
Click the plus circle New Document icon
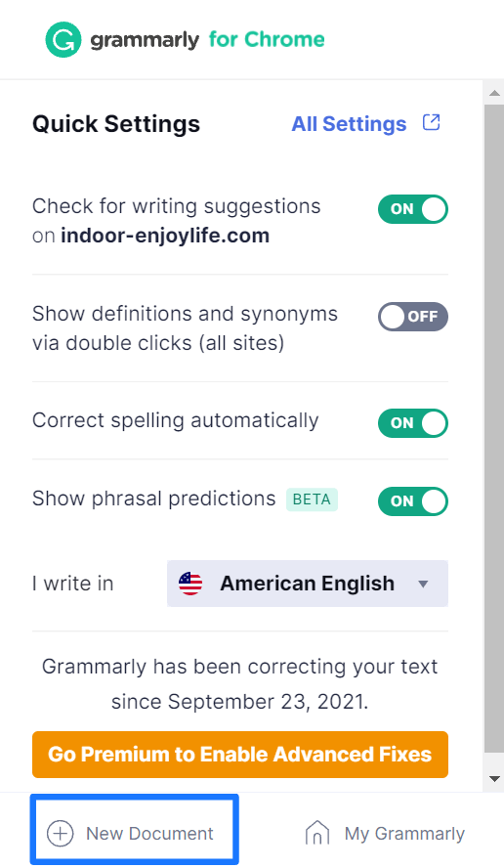(60, 833)
